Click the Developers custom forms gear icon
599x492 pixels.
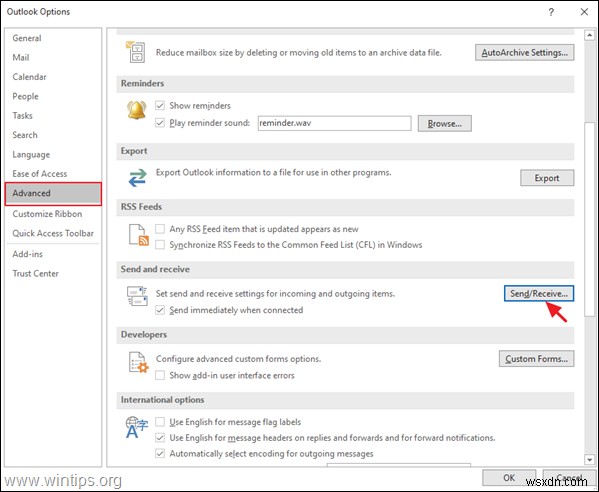pyautogui.click(x=138, y=363)
